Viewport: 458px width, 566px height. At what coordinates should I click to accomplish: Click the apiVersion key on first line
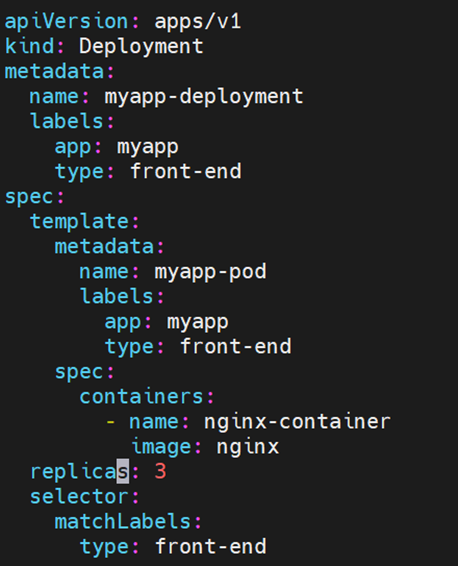tap(66, 22)
